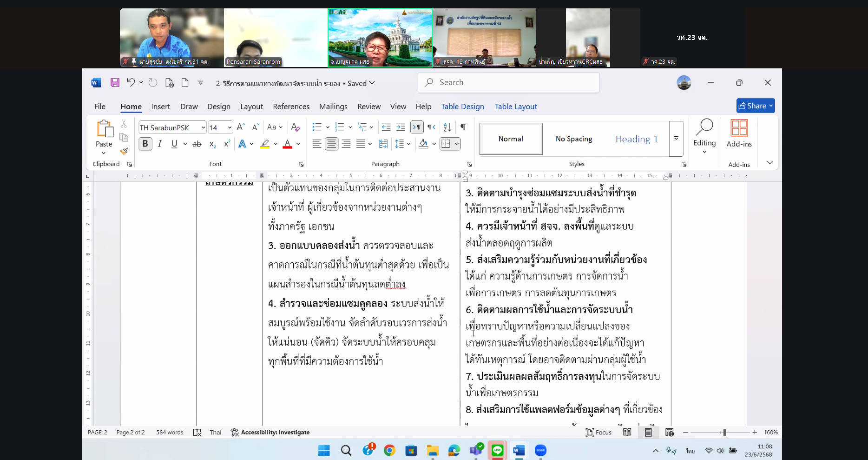Align text right
This screenshot has width=868, height=460.
pyautogui.click(x=346, y=144)
